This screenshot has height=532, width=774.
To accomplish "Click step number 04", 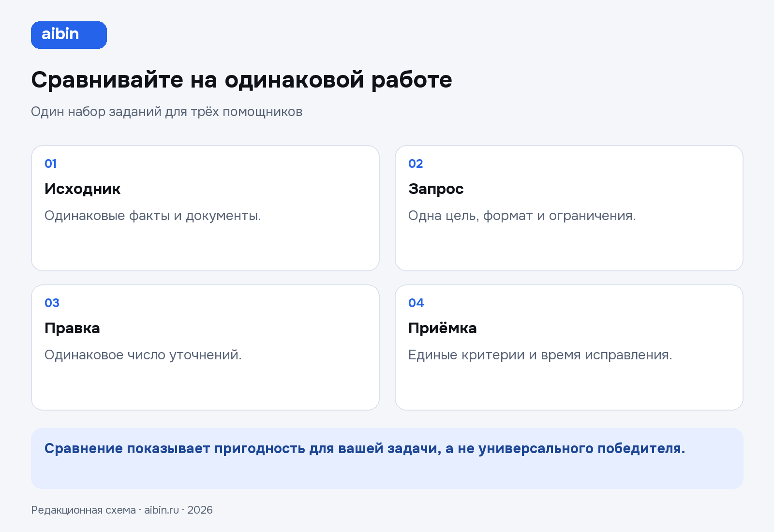I will point(416,303).
